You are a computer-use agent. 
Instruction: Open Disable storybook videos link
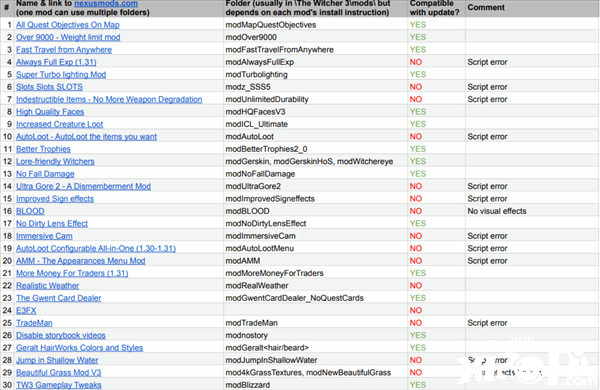(x=61, y=335)
